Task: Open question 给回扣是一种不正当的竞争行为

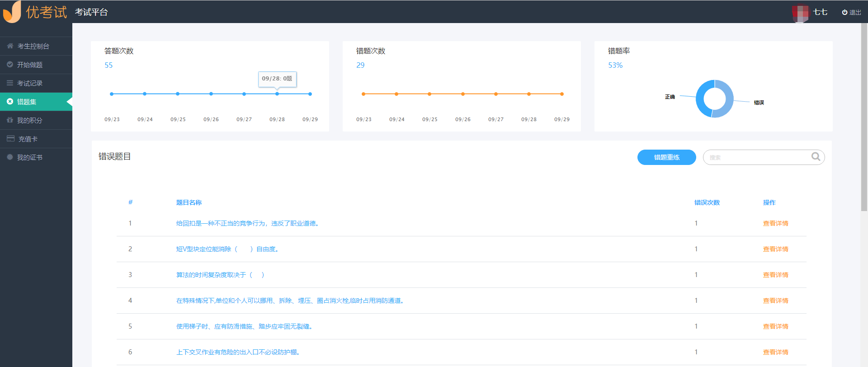Action: point(248,223)
